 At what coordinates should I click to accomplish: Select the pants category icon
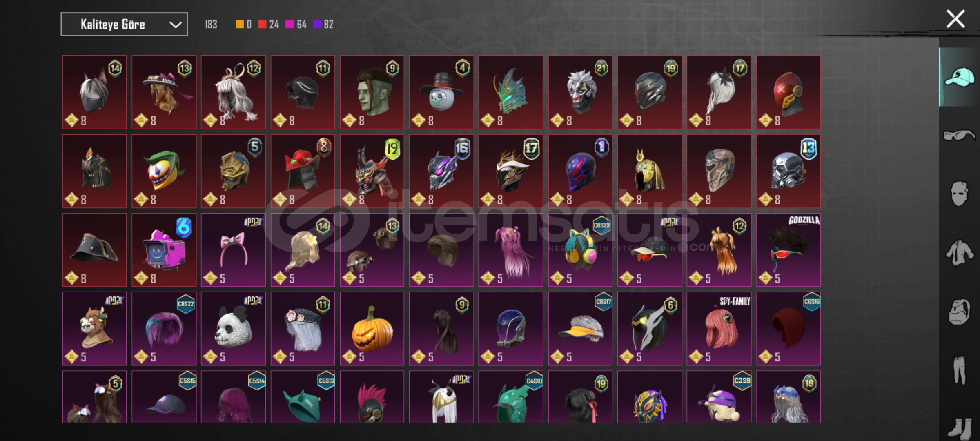960,370
